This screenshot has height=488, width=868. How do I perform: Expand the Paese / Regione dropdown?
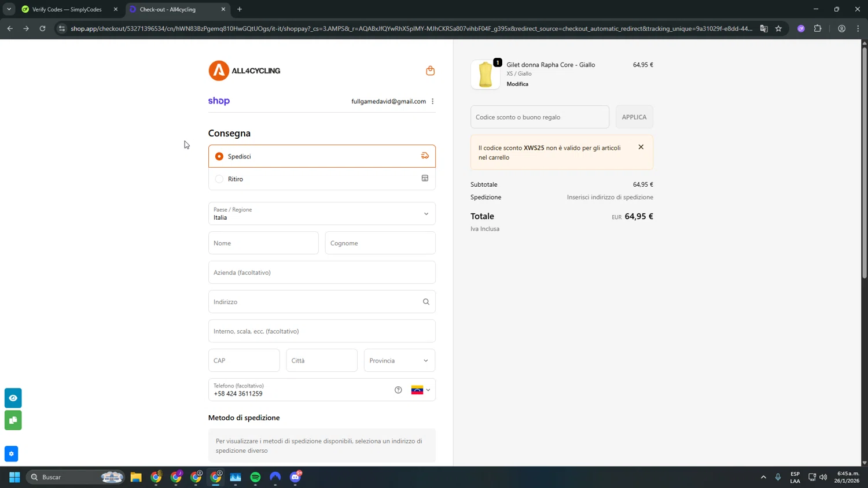click(322, 214)
